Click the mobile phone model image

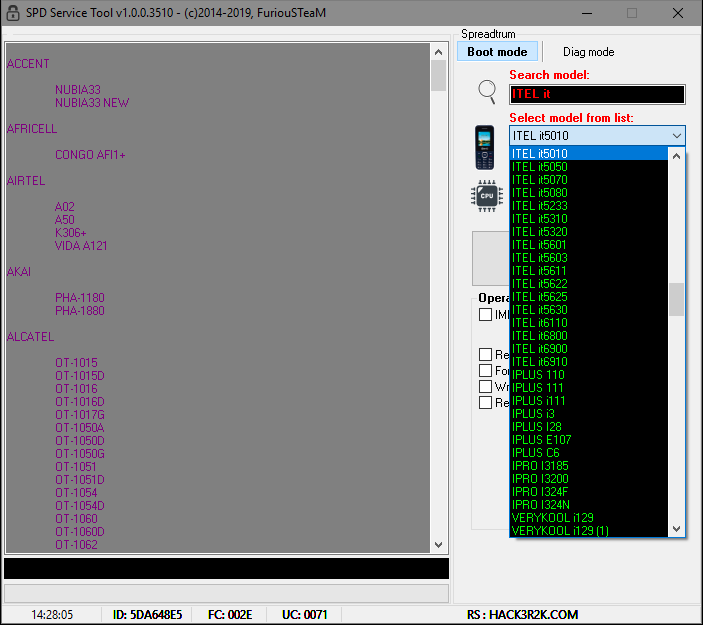click(x=485, y=148)
